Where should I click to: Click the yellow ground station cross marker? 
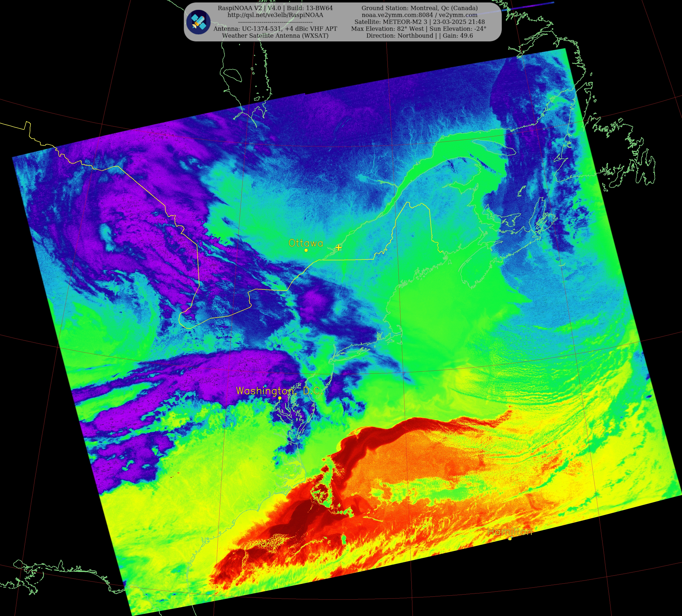338,247
